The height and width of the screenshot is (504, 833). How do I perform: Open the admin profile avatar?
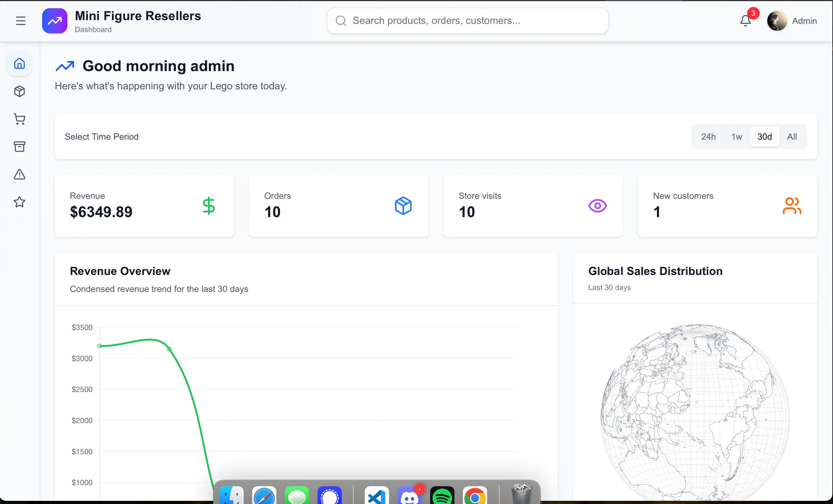(777, 21)
